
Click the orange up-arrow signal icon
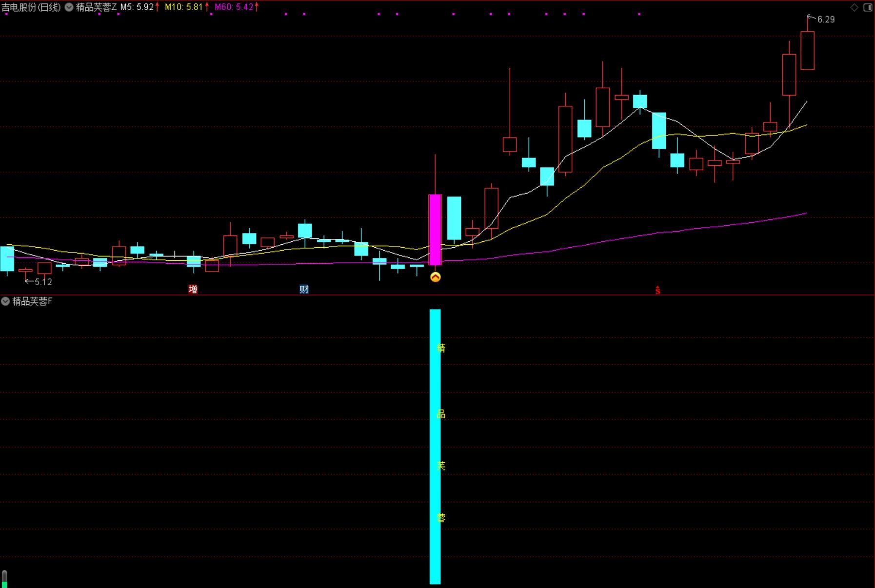(x=436, y=277)
